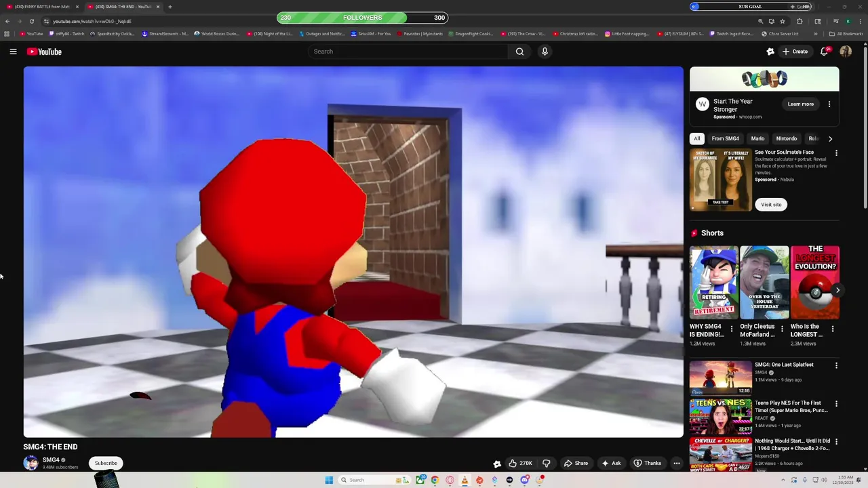Start voice search with microphone icon
The width and height of the screenshot is (868, 488).
click(545, 52)
